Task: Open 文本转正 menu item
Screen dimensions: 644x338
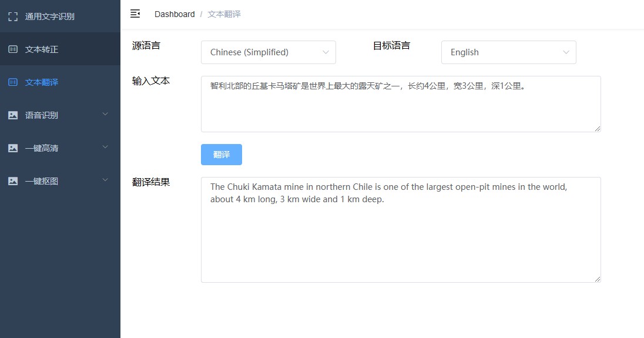Action: [x=60, y=49]
